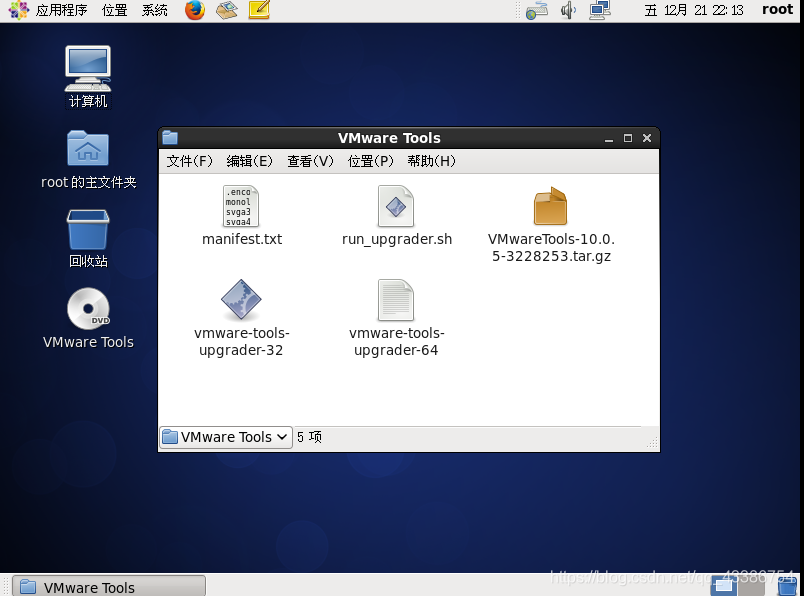804x596 pixels.
Task: Close the VMware Tools window
Action: [x=647, y=138]
